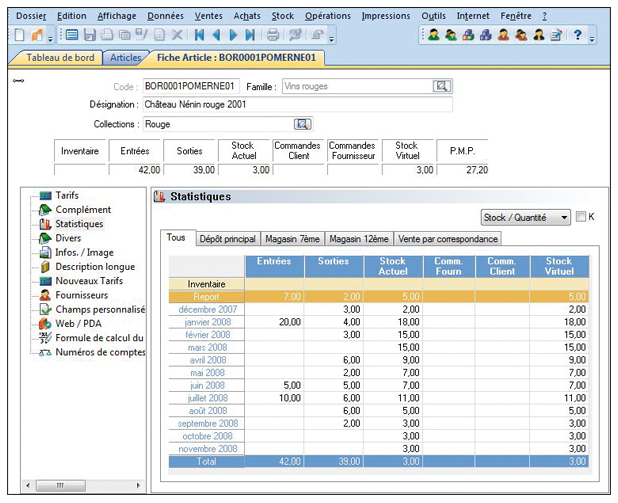Image resolution: width=618 pixels, height=503 pixels.
Task: Click the Save disk icon in toolbar
Action: click(x=89, y=35)
